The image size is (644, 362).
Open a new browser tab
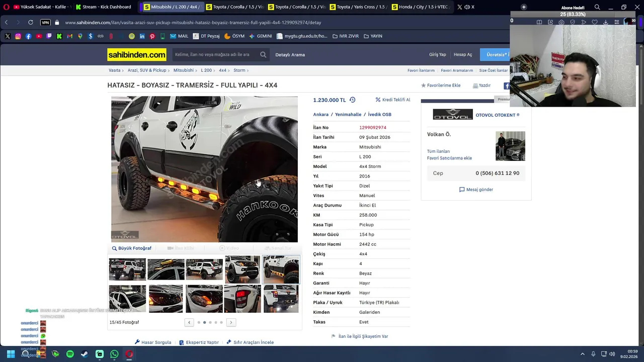tap(524, 7)
